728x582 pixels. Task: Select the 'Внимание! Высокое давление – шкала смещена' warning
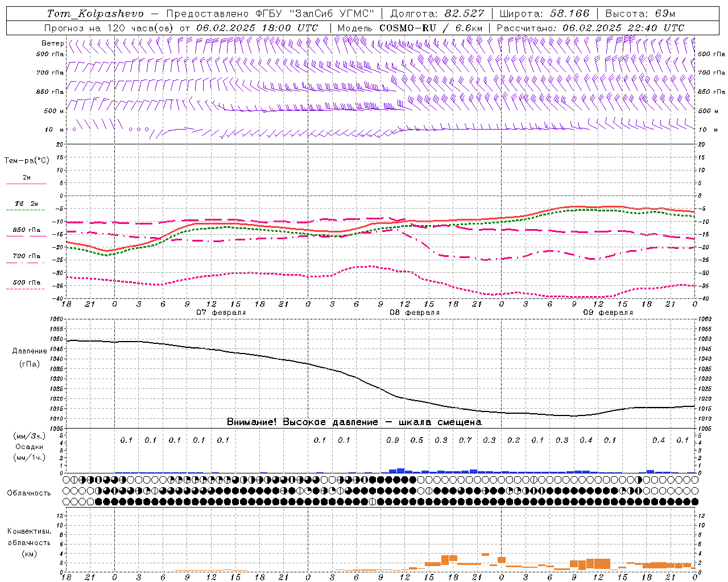(x=354, y=422)
